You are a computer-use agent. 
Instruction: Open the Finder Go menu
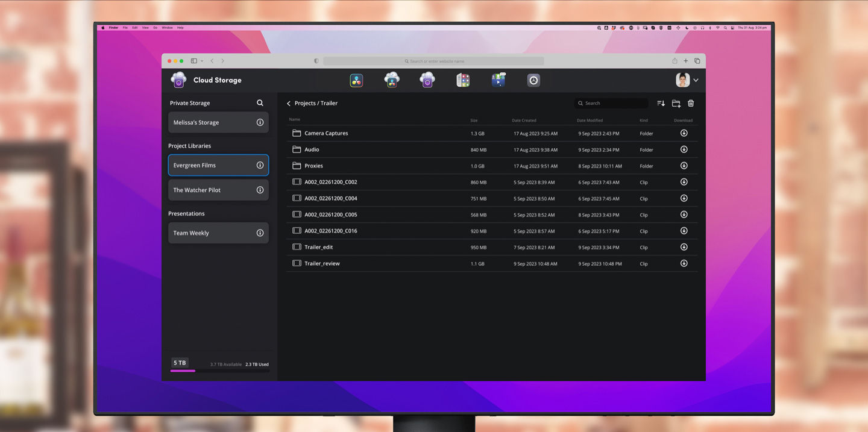[155, 27]
